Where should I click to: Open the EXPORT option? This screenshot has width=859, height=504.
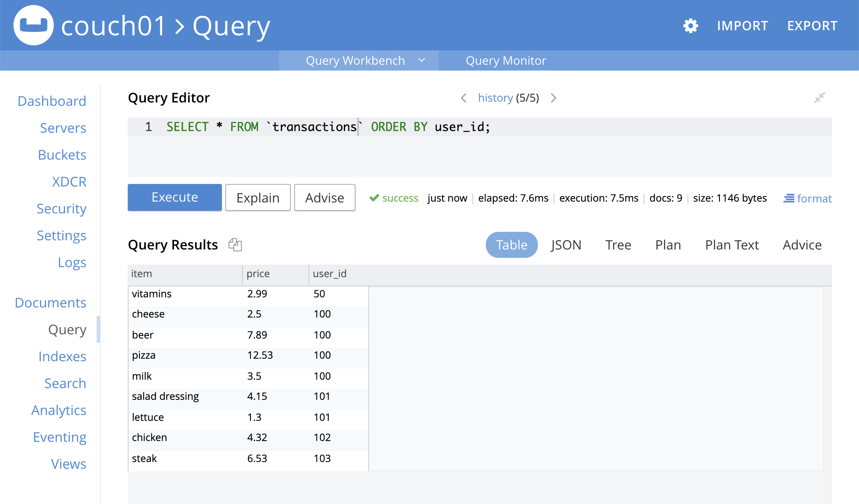pos(812,26)
